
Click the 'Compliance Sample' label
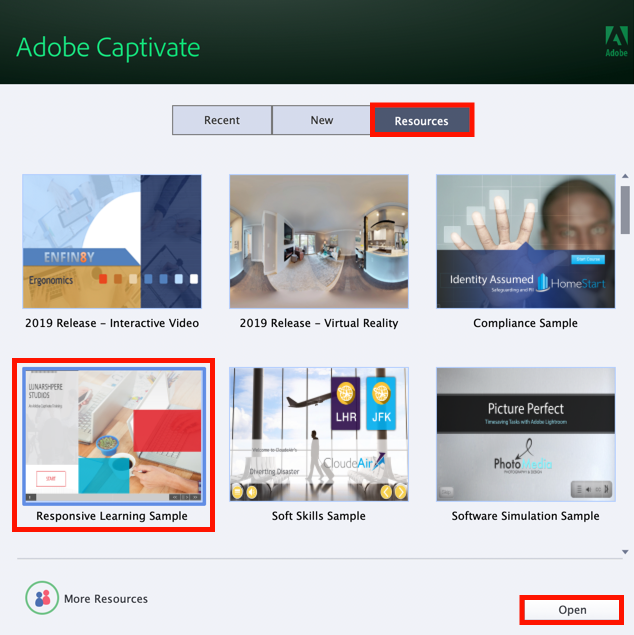525,323
